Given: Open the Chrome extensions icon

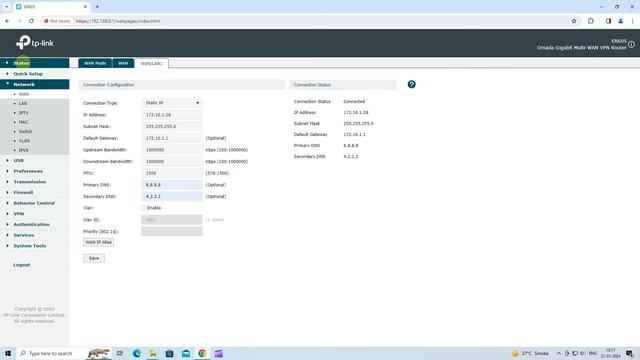Looking at the screenshot, I should [x=591, y=21].
